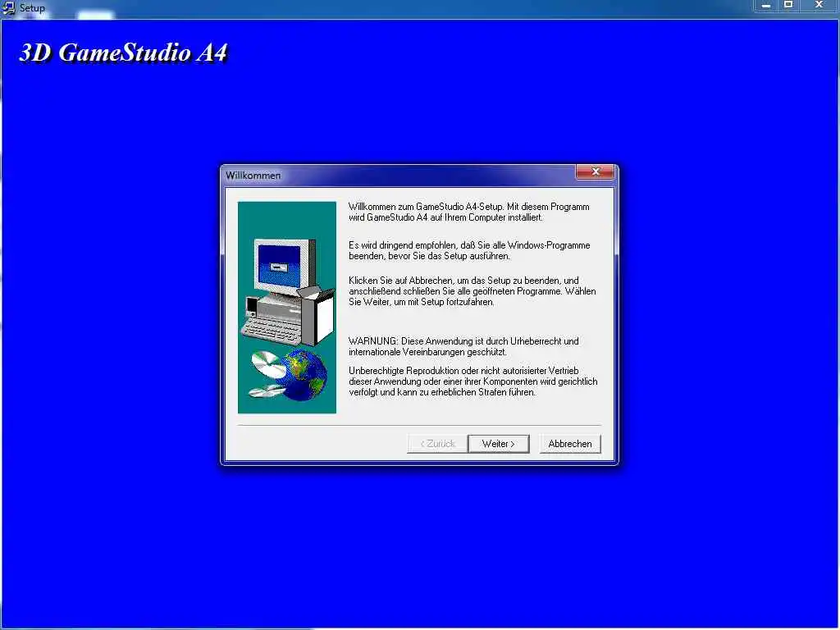Click the 'Willkommen zum GameStudio A4-Setup' paragraph
This screenshot has height=630, width=840.
468,212
